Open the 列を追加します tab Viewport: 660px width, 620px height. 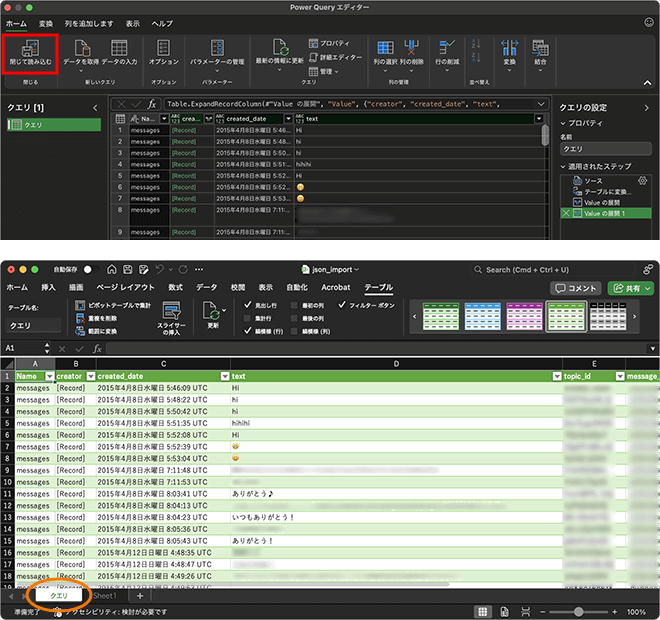[x=89, y=24]
